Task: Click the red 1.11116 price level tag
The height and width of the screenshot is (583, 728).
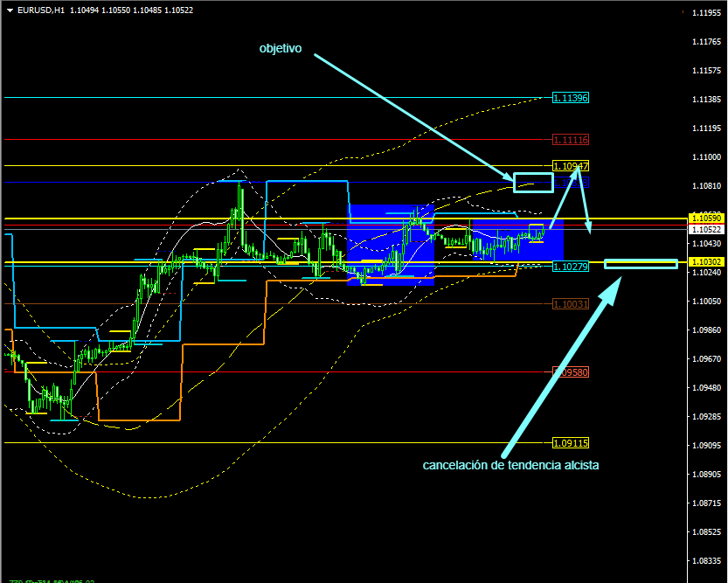Action: [570, 140]
